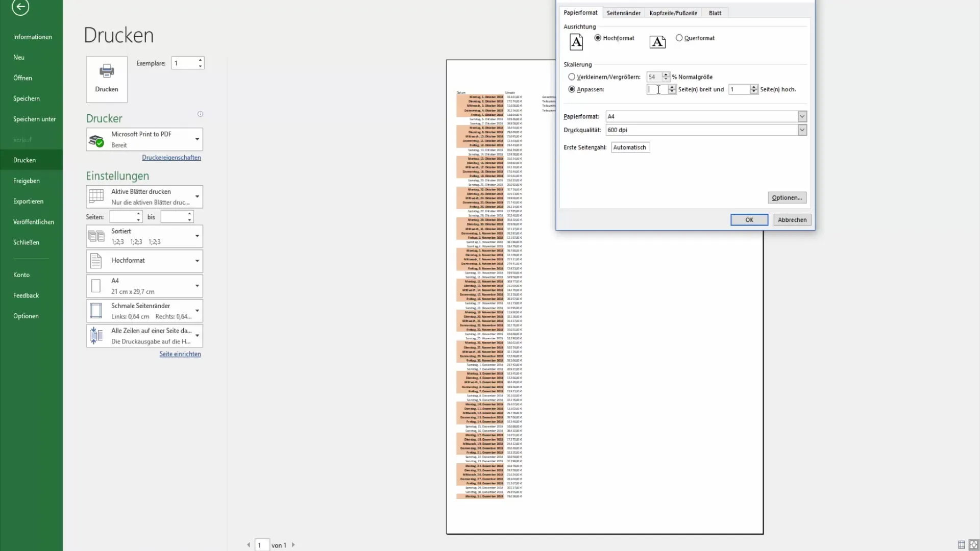Select Hochformat radio button for orientation
Screen dimensions: 980x551
tap(598, 38)
